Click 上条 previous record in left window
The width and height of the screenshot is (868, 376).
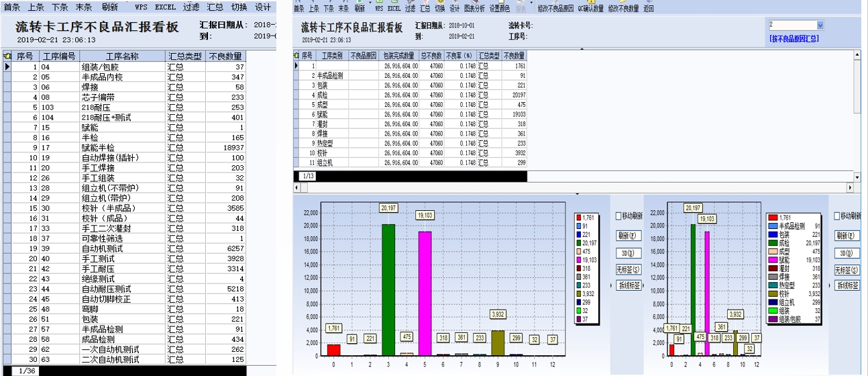[36, 7]
